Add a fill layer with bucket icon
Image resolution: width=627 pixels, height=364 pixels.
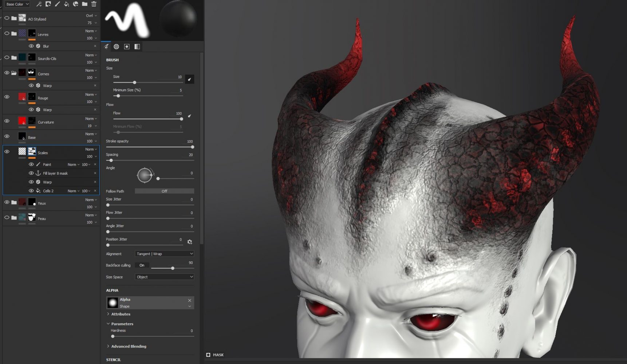66,4
